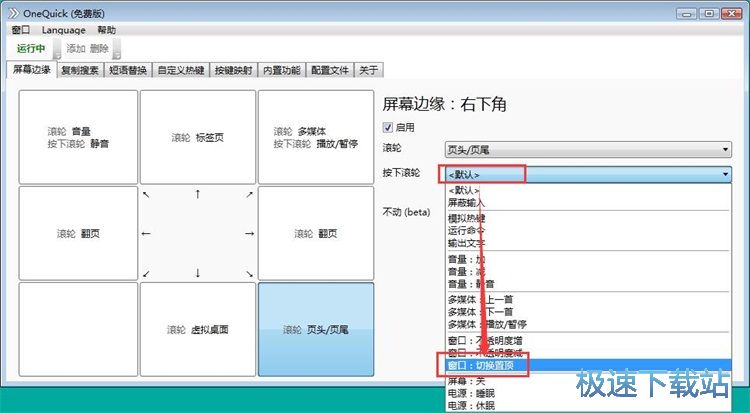
Task: Open the 帮助 menu
Action: (107, 30)
